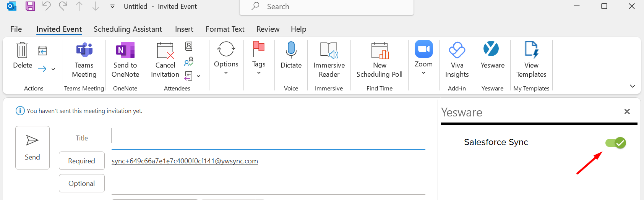Start Dictate with the microphone icon

(291, 50)
